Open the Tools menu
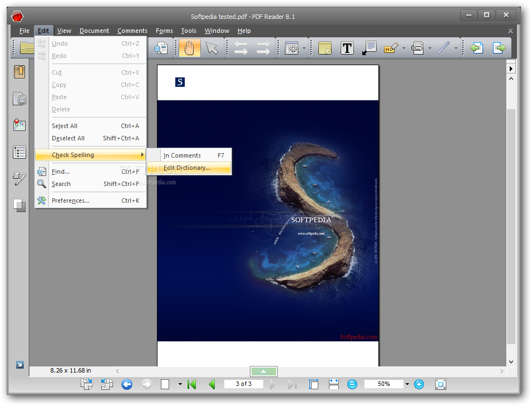Image resolution: width=532 pixels, height=406 pixels. (189, 31)
